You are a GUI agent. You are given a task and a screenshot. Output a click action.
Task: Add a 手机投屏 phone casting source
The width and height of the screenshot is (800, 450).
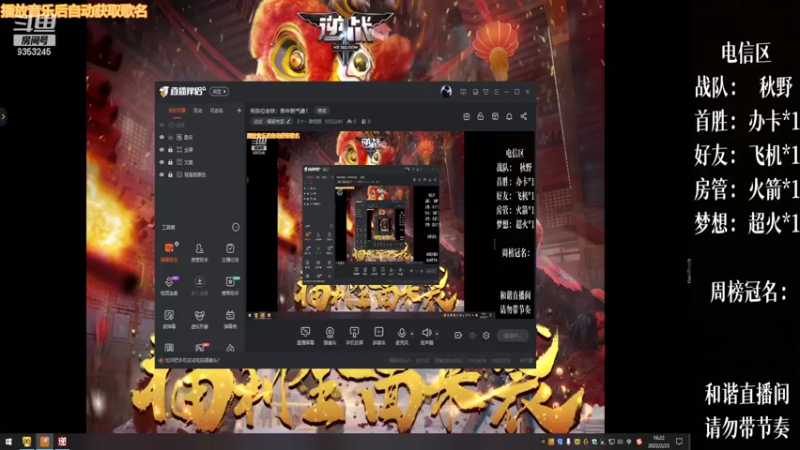[x=354, y=336]
